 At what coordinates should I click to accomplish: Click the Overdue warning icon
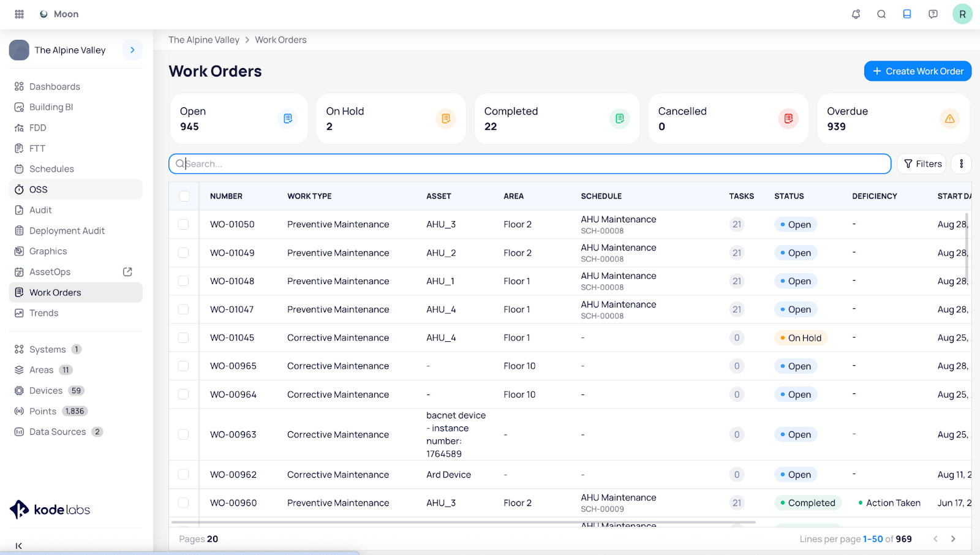(949, 118)
